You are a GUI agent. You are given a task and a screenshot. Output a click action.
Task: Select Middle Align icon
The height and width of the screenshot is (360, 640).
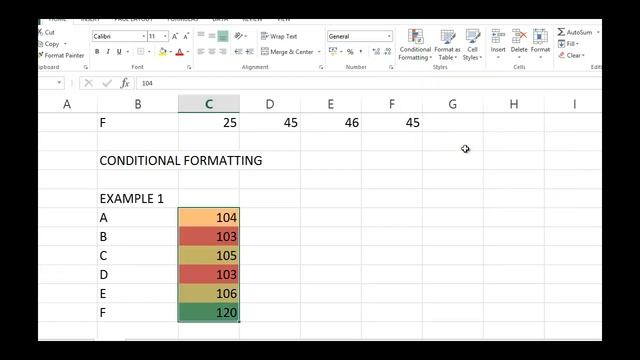[x=212, y=36]
